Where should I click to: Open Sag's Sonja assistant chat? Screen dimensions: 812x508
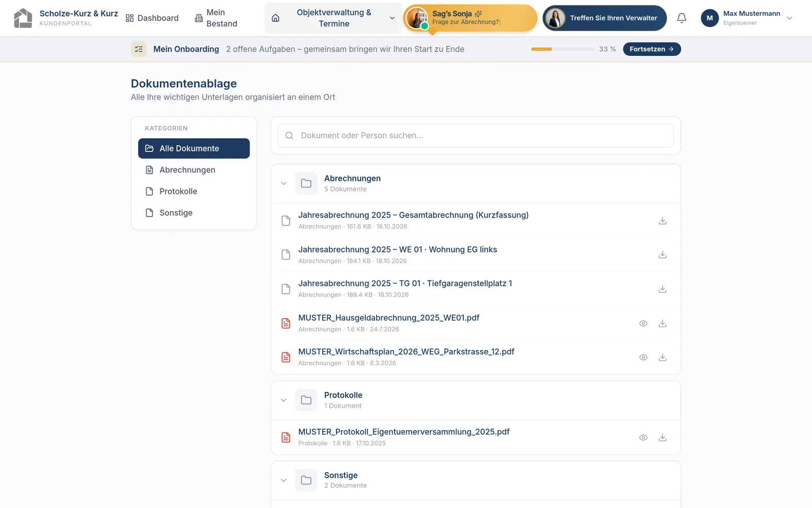pos(470,18)
